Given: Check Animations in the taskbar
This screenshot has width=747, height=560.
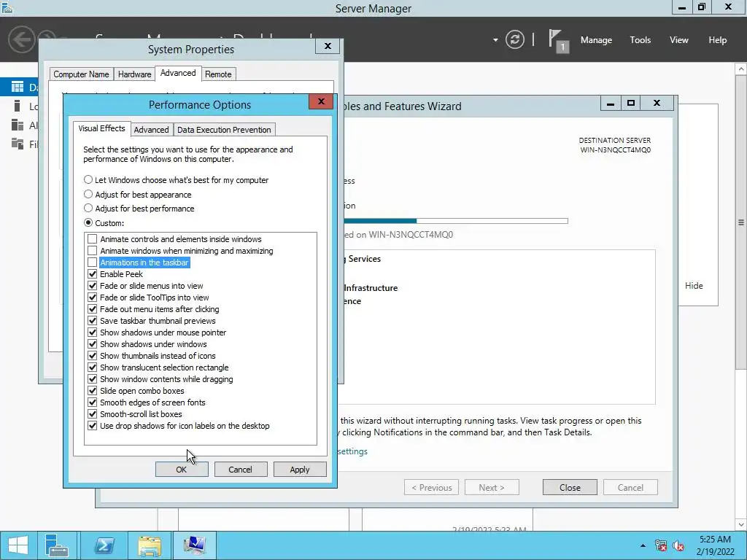Looking at the screenshot, I should [x=93, y=262].
